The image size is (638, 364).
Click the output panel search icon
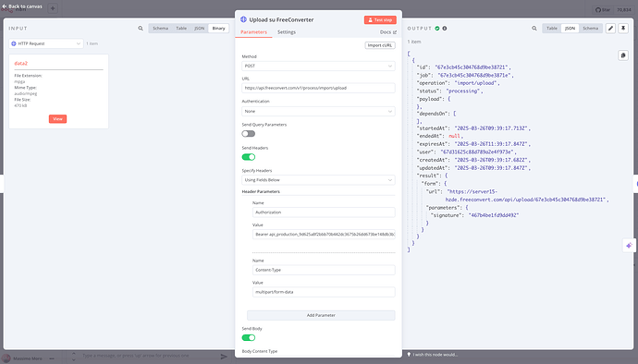(x=534, y=29)
